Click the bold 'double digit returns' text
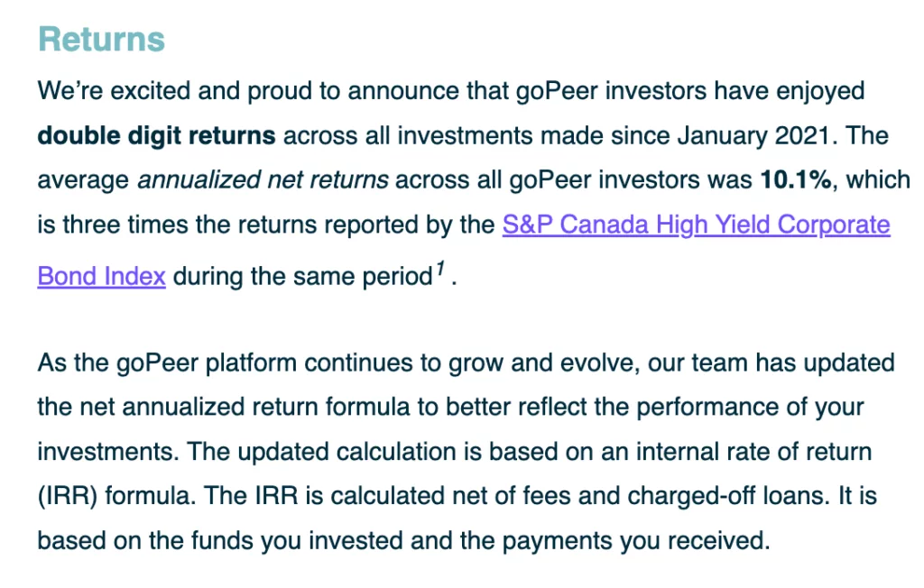 point(156,136)
